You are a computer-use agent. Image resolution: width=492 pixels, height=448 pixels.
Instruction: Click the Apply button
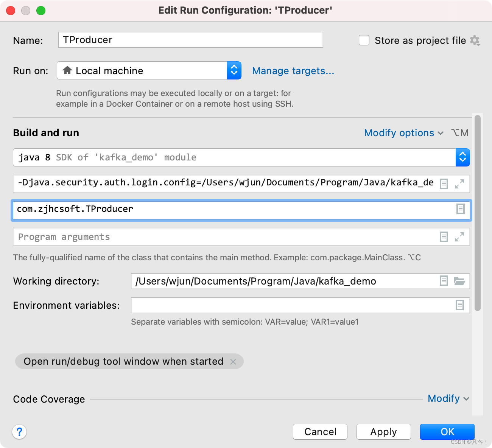coord(384,432)
